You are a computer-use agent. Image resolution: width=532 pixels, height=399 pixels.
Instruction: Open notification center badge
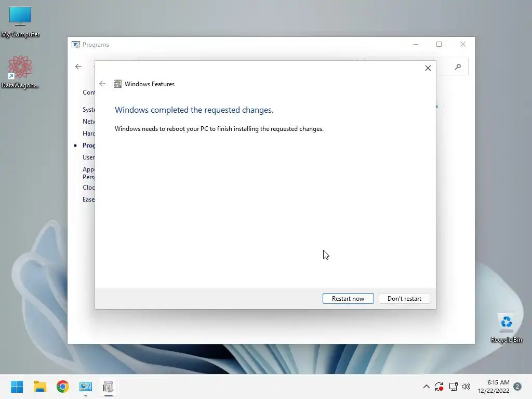[517, 387]
